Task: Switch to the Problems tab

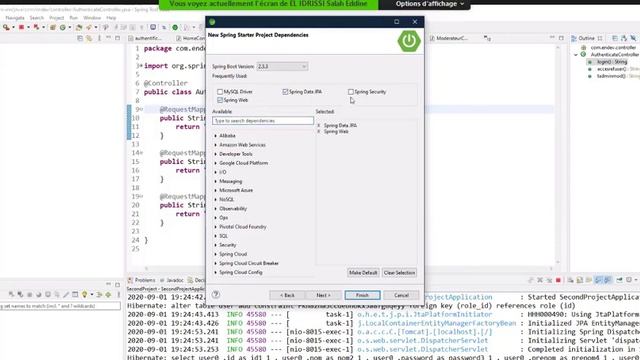Action: coord(142,280)
